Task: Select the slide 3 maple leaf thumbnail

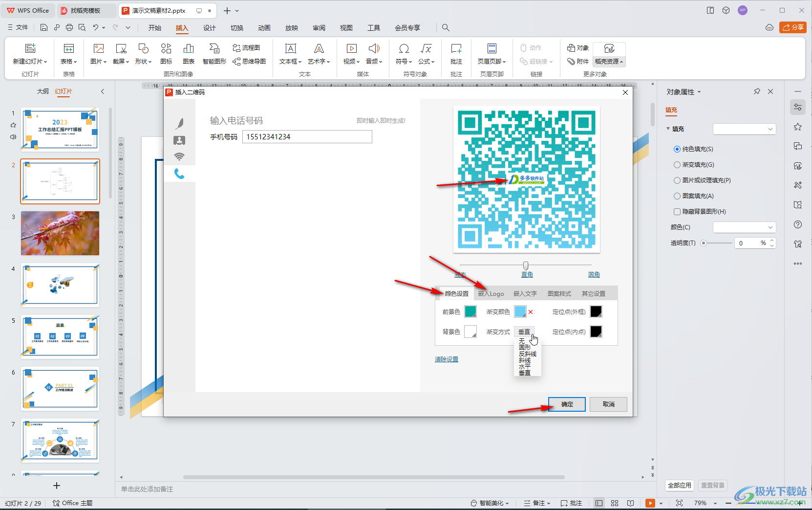Action: [60, 233]
